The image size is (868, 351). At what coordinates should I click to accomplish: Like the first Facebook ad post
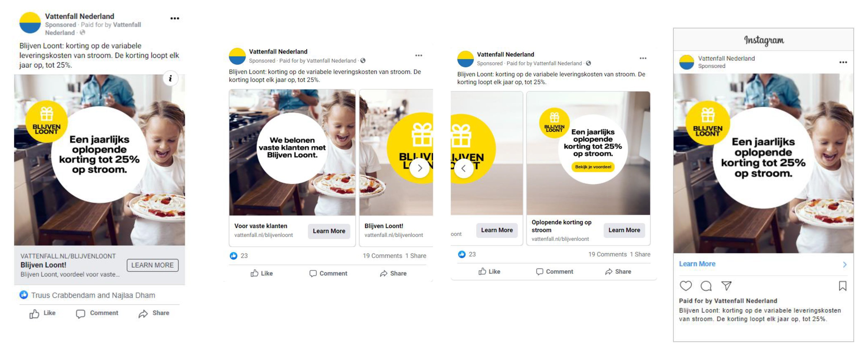42,313
